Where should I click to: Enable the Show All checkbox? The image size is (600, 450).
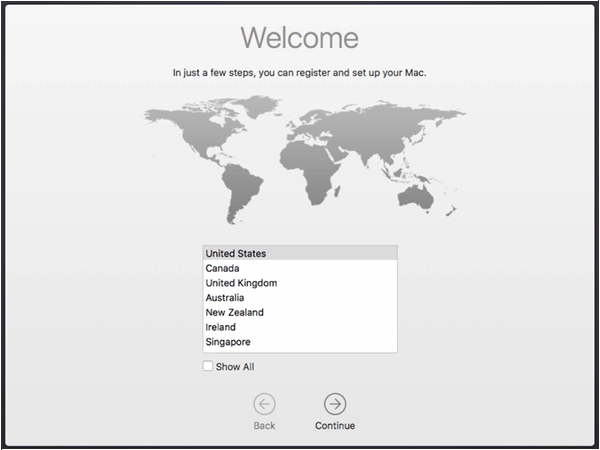click(208, 367)
